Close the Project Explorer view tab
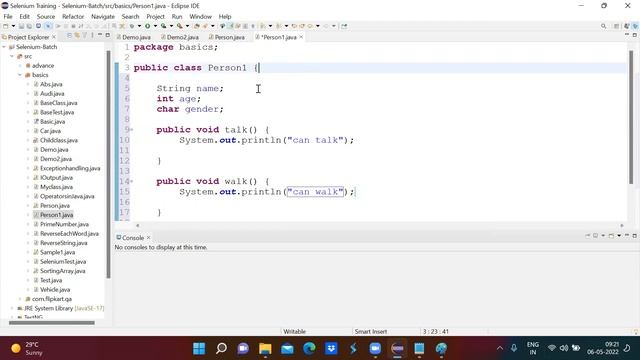The width and height of the screenshot is (640, 360). pos(54,37)
